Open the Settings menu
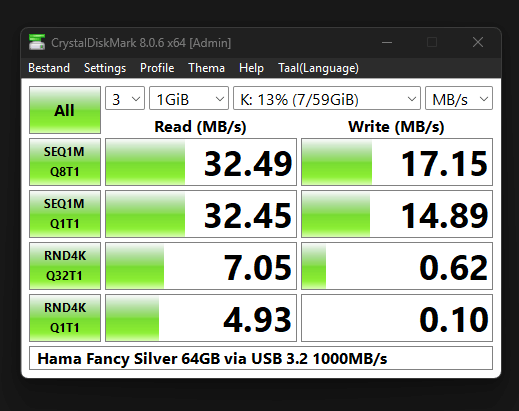The image size is (519, 411). [105, 68]
